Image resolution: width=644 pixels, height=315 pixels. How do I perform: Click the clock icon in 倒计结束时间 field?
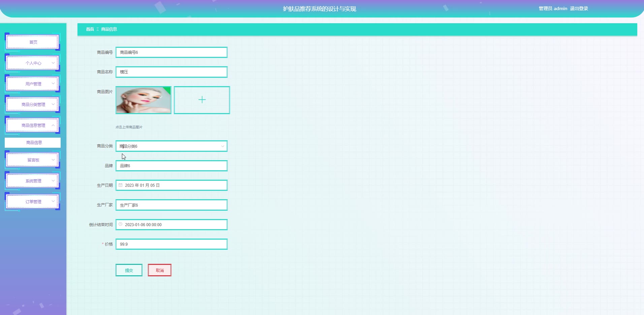pos(121,224)
